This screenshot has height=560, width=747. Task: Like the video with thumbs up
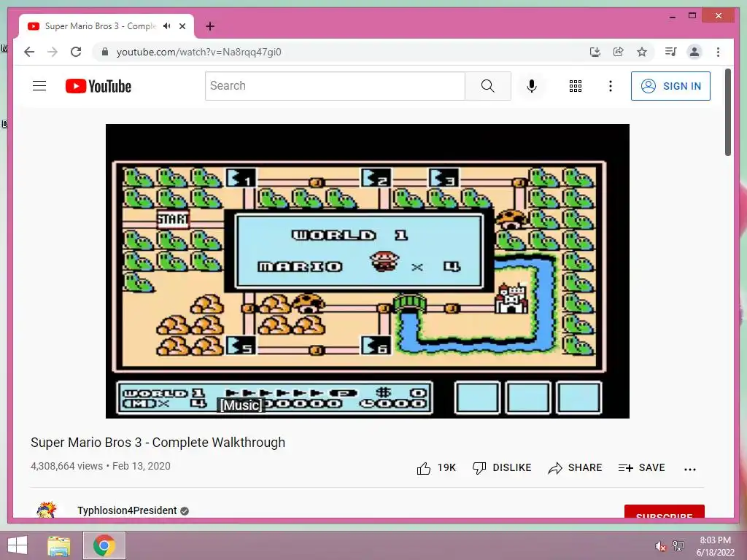click(x=436, y=468)
